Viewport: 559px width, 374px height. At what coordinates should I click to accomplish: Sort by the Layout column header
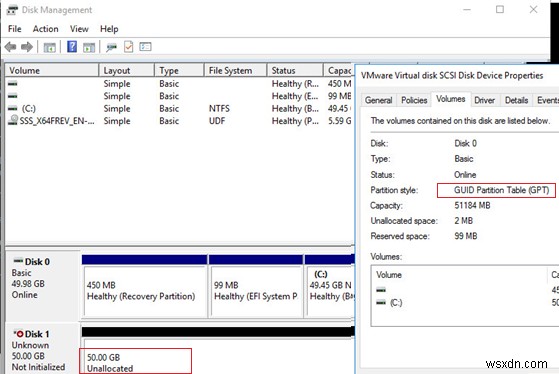point(127,70)
